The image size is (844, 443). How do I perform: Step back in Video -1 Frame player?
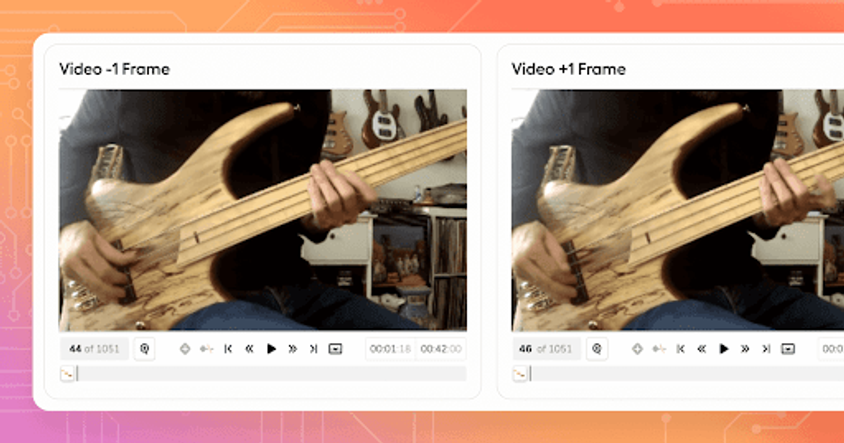[249, 349]
